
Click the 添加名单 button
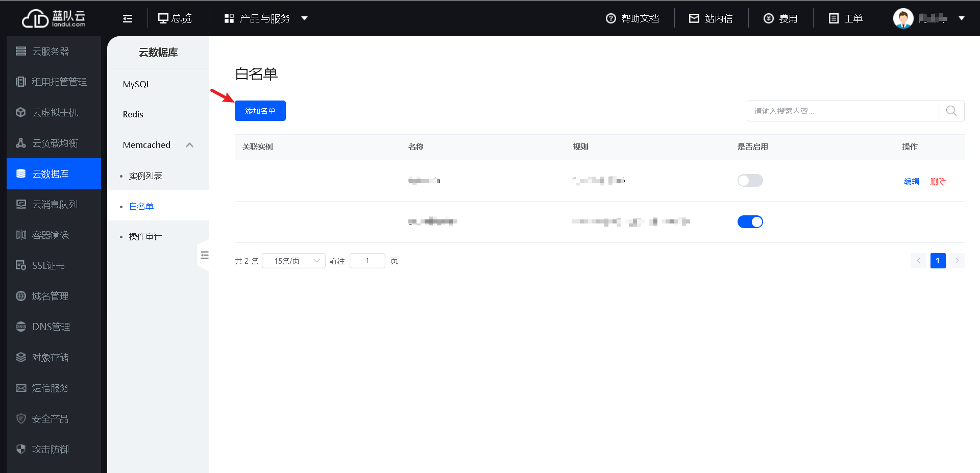(x=260, y=111)
